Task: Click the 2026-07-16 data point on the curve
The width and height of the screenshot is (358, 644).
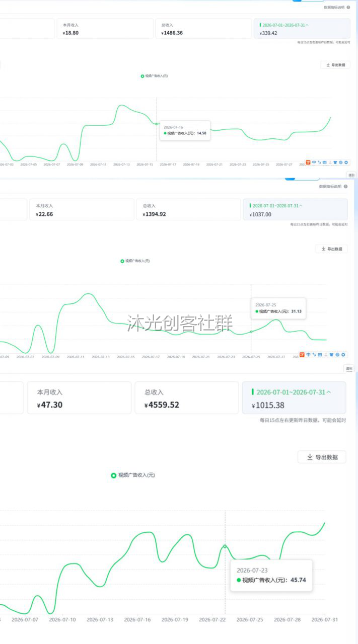Action: click(157, 124)
